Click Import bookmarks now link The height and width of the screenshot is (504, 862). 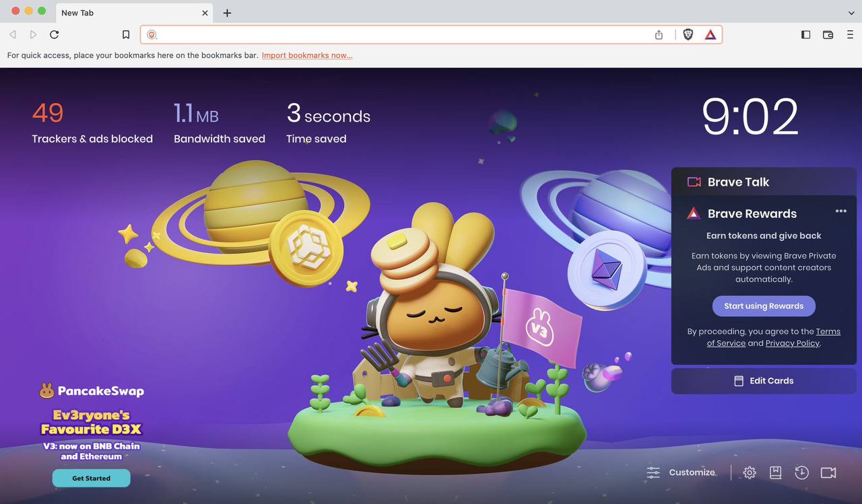point(307,55)
